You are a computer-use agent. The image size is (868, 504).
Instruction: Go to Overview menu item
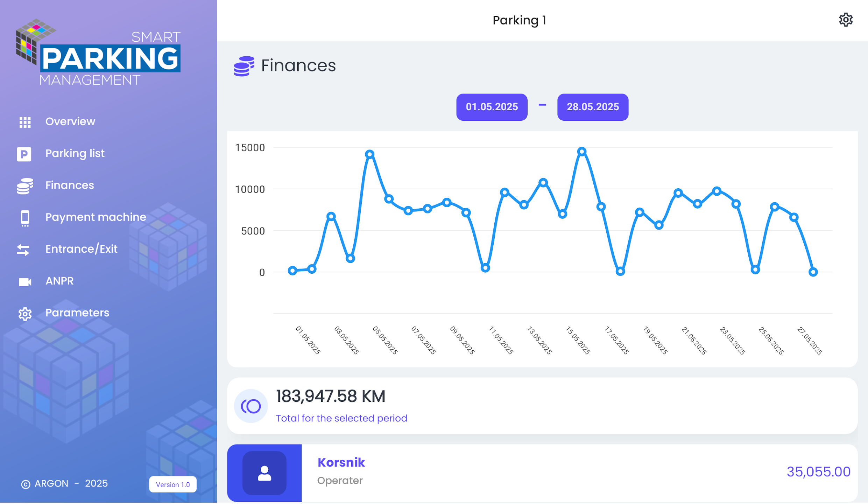[x=70, y=122]
